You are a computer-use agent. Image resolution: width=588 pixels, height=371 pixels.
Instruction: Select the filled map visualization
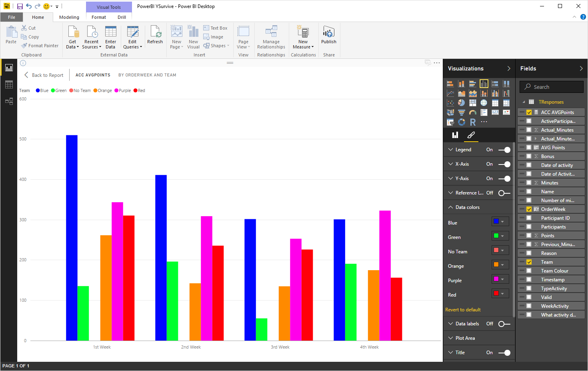pos(450,112)
